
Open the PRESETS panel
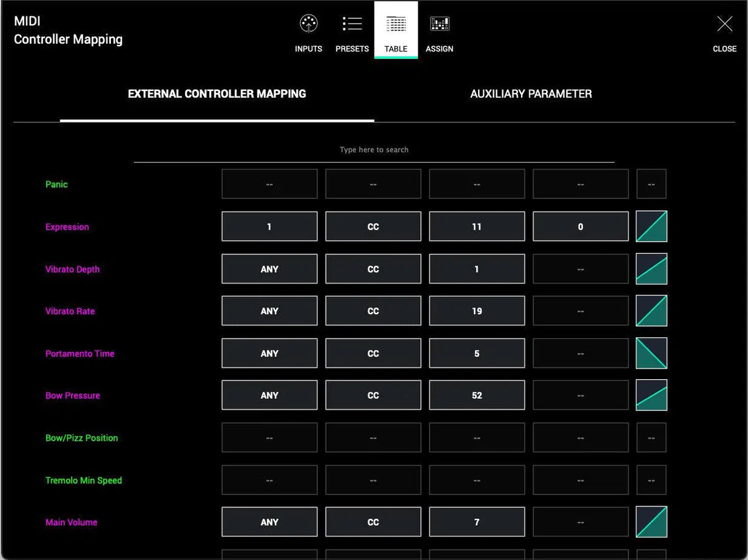[352, 31]
